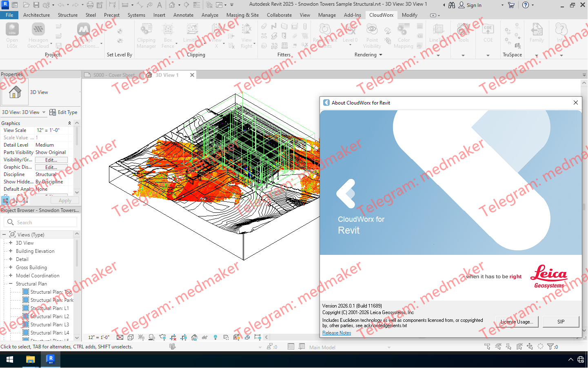
Task: Select the Box Fence clipping tool
Action: click(x=168, y=35)
